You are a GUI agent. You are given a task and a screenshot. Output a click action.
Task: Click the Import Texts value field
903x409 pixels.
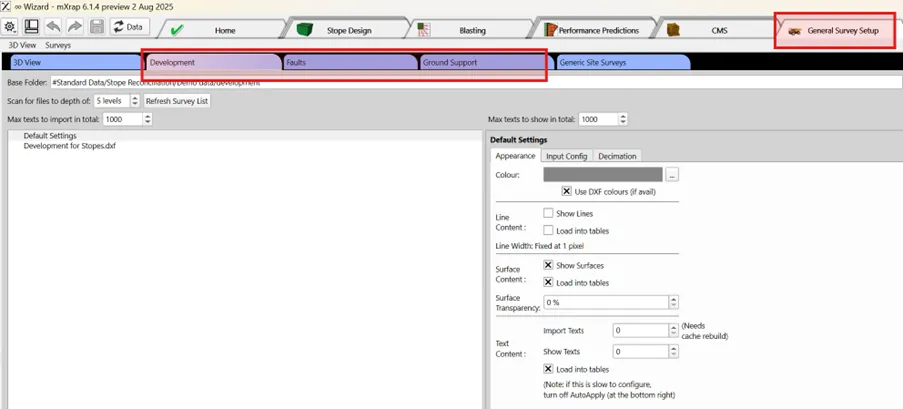tap(640, 331)
